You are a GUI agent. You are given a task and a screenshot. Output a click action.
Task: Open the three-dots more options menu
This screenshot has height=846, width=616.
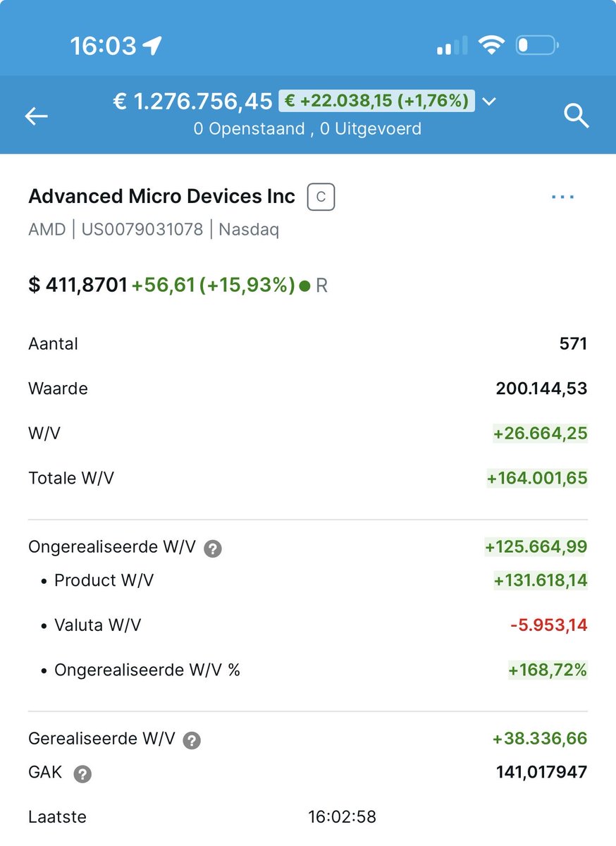click(562, 197)
